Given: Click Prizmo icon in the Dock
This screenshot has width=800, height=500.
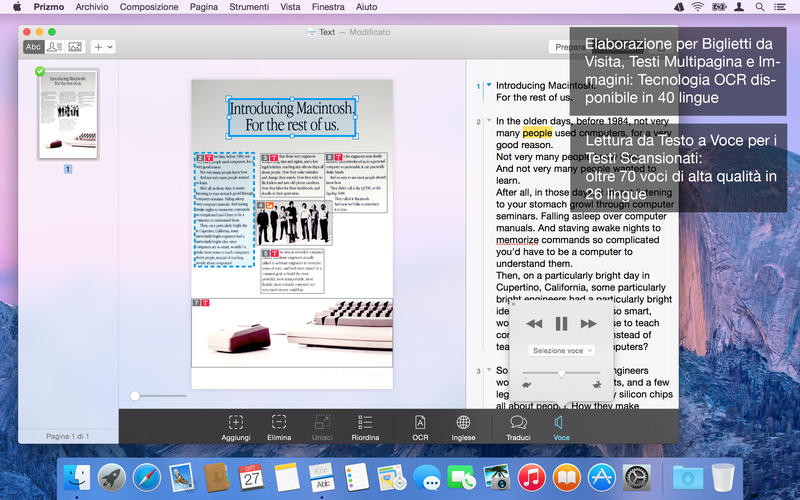Looking at the screenshot, I should [x=322, y=478].
